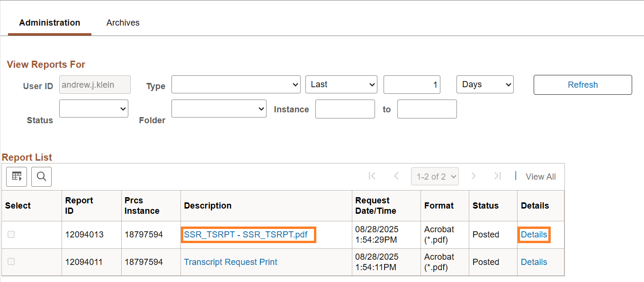Click the Find search icon in Report List
This screenshot has width=644, height=282.
coord(41,176)
